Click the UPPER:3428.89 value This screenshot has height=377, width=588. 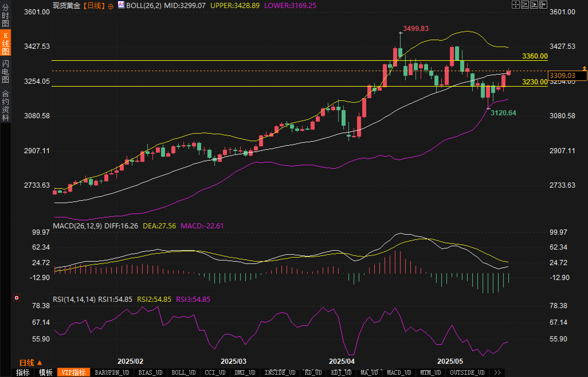[x=235, y=5]
